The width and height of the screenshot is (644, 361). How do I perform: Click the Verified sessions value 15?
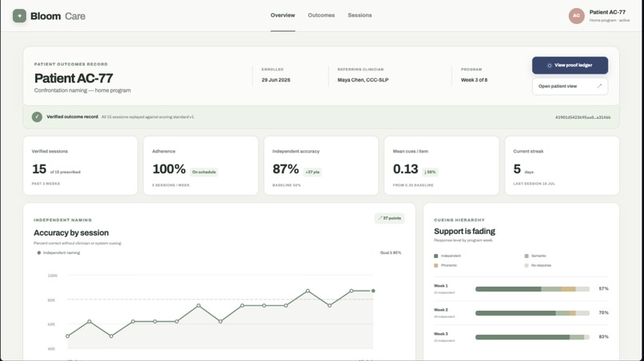pyautogui.click(x=39, y=169)
